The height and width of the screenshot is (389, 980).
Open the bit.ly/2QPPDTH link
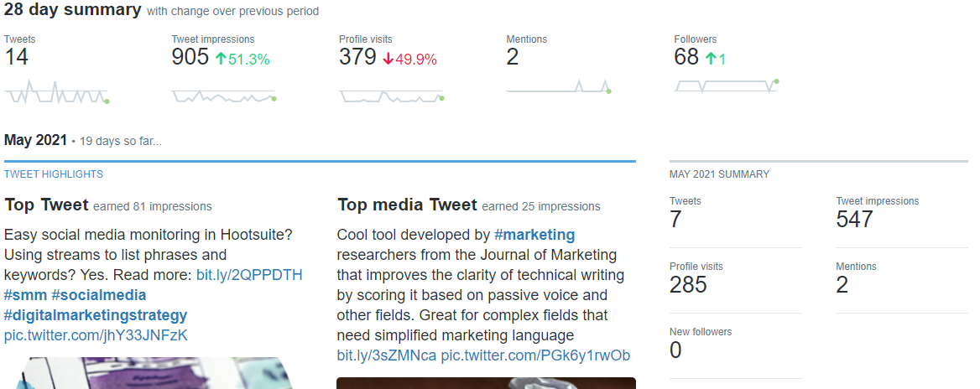pyautogui.click(x=249, y=275)
